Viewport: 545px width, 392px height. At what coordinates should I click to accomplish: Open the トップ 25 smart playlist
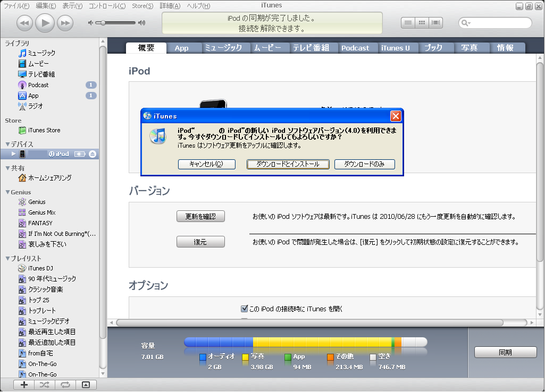coord(33,300)
